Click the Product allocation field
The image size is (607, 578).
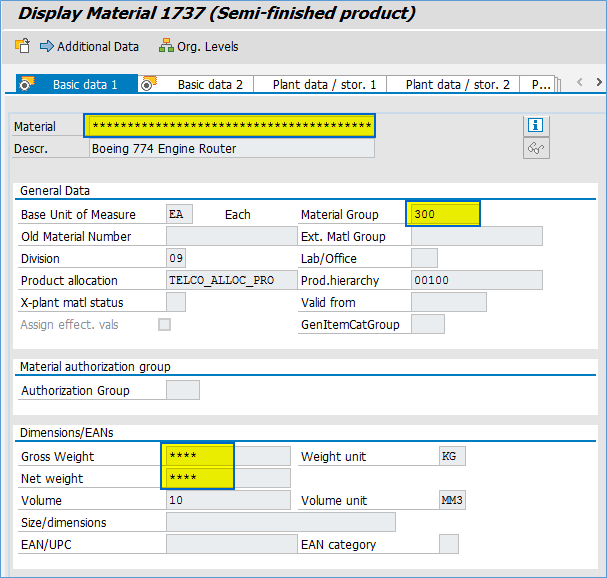click(220, 280)
